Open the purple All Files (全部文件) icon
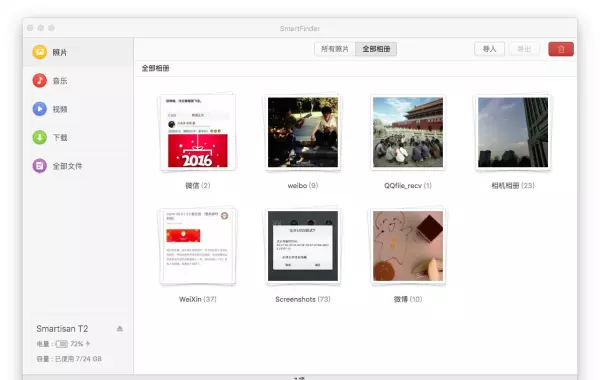 click(39, 166)
